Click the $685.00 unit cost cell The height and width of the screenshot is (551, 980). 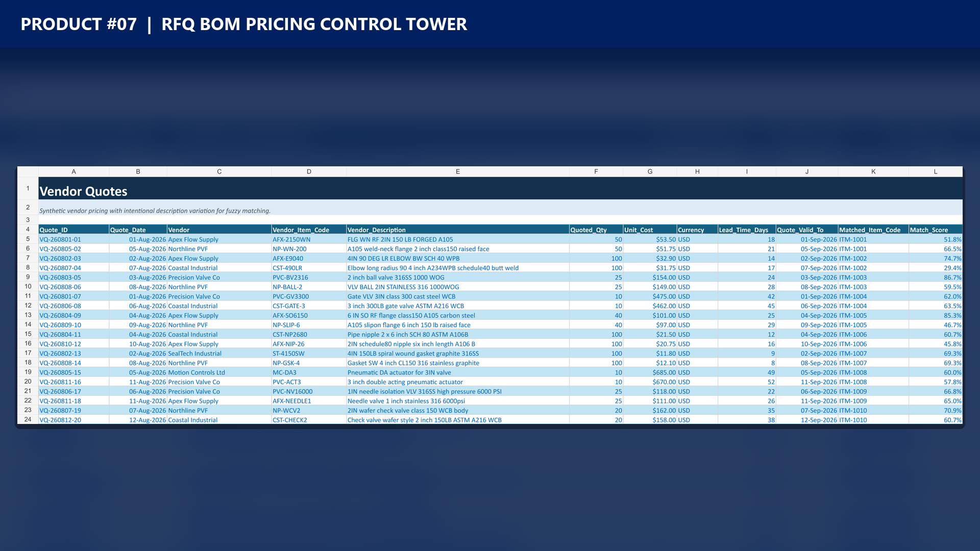(x=650, y=372)
